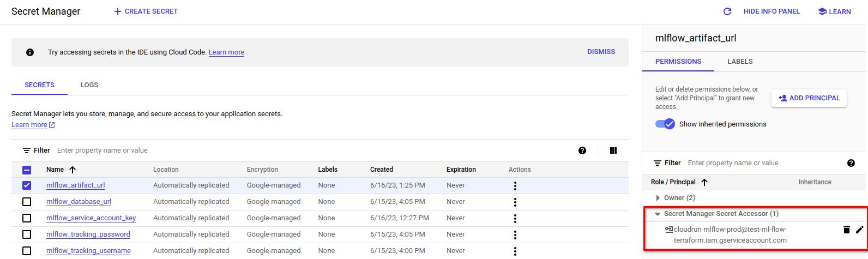Click the ADD PRINCIPAL button
The image size is (868, 259).
tap(809, 98)
